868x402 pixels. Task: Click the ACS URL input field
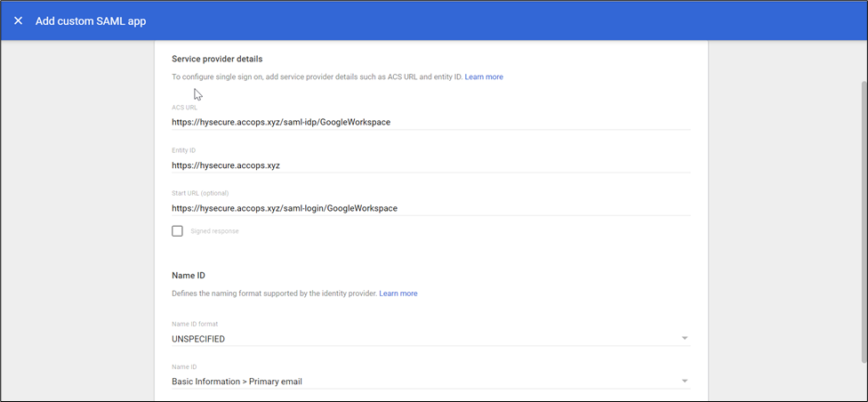(x=430, y=121)
